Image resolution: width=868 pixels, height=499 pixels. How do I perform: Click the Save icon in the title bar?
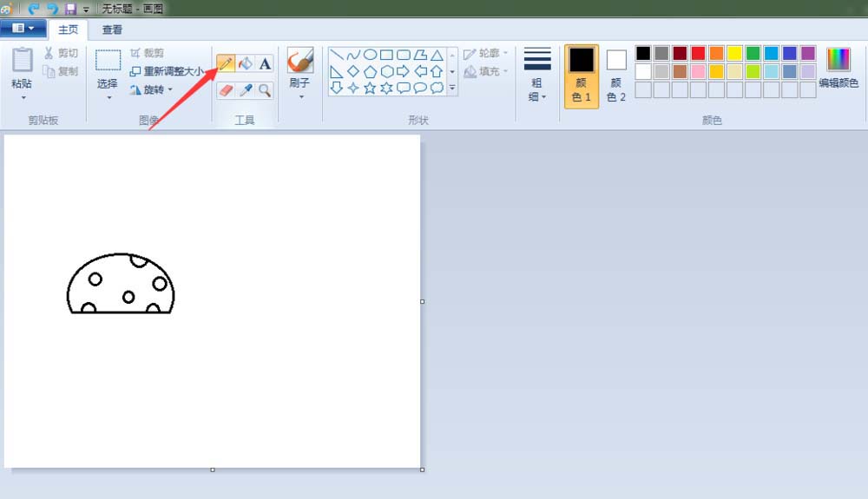70,9
